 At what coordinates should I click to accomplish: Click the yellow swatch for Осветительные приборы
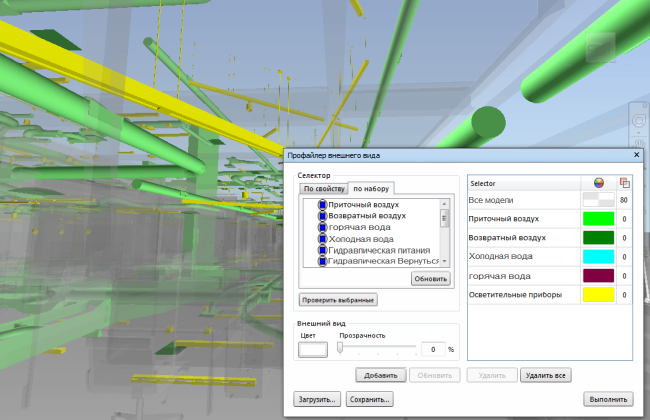pyautogui.click(x=598, y=295)
